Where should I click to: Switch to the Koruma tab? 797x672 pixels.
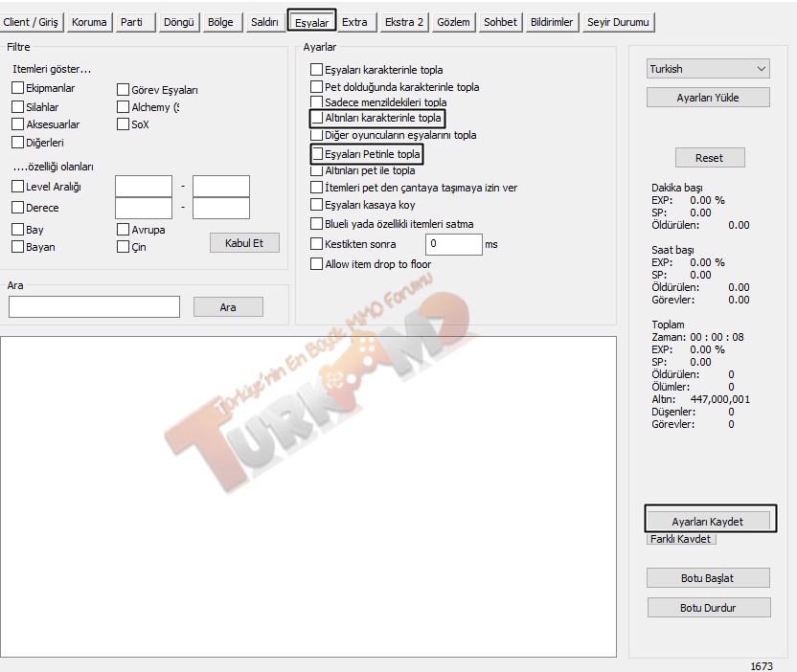[89, 22]
